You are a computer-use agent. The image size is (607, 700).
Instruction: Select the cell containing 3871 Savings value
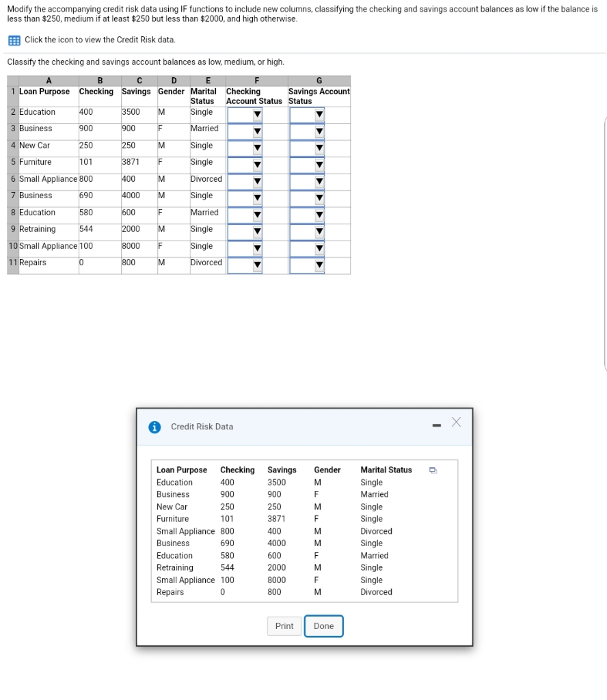click(x=139, y=163)
